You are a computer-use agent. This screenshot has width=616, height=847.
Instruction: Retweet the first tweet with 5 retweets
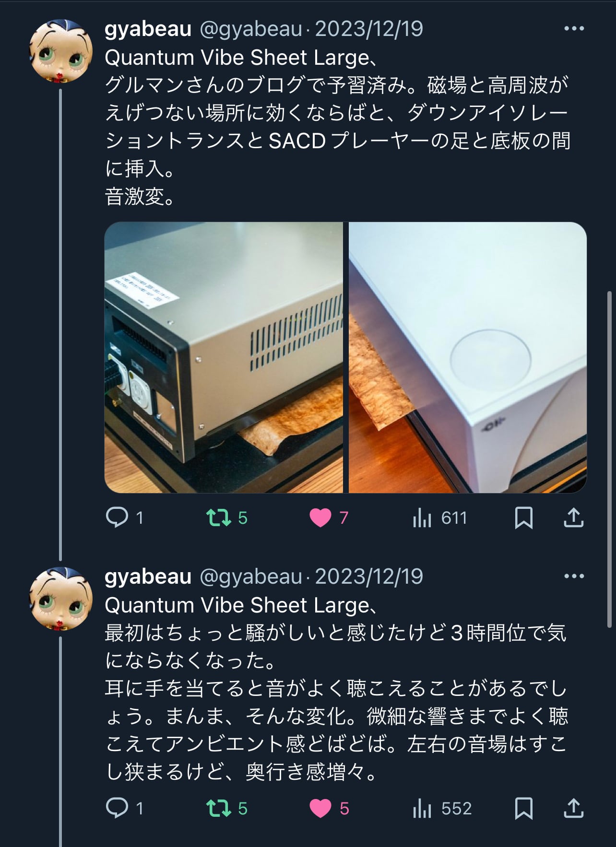219,518
